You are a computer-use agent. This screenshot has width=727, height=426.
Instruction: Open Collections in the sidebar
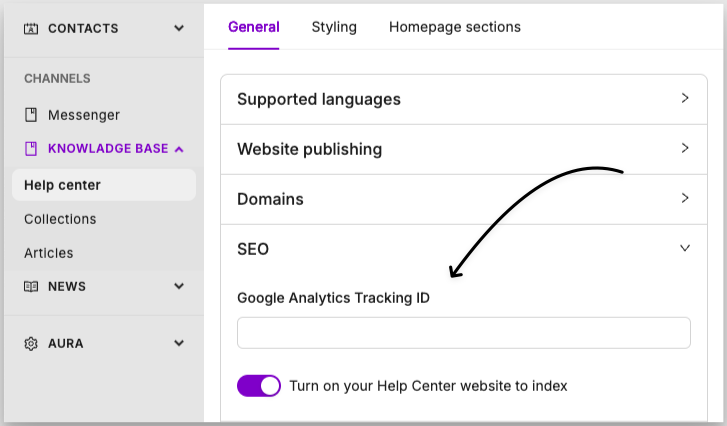(60, 219)
